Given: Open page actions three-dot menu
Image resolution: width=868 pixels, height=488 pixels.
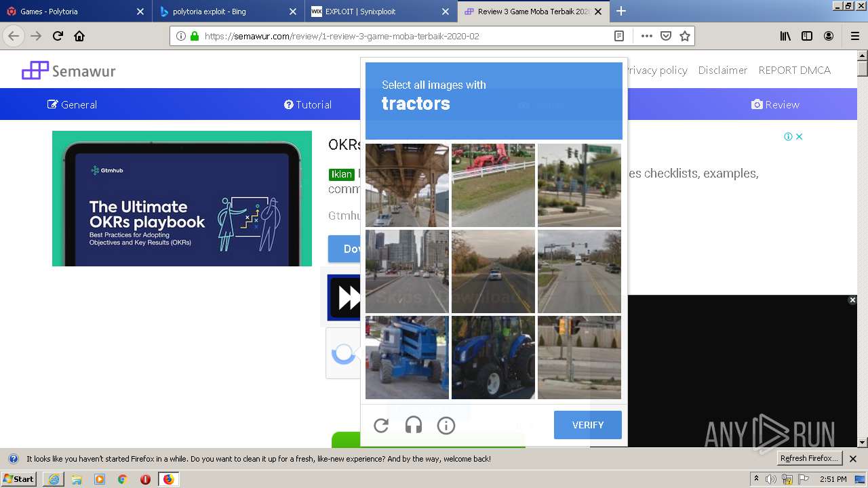Looking at the screenshot, I should click(647, 36).
